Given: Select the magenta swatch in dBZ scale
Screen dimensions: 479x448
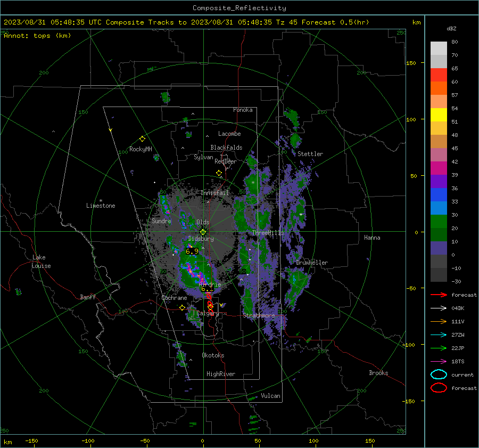Looking at the screenshot, I should pyautogui.click(x=439, y=168).
